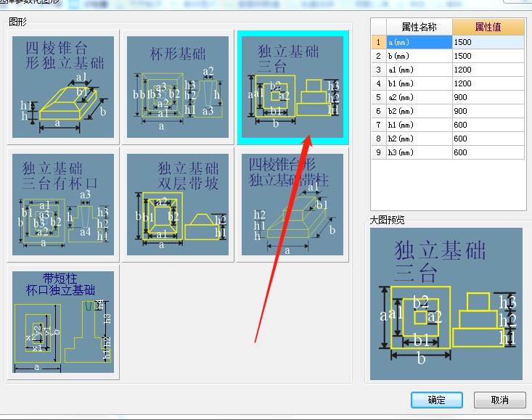Select the a2 (mm) property name cell
The height and width of the screenshot is (420, 532).
coord(420,97)
